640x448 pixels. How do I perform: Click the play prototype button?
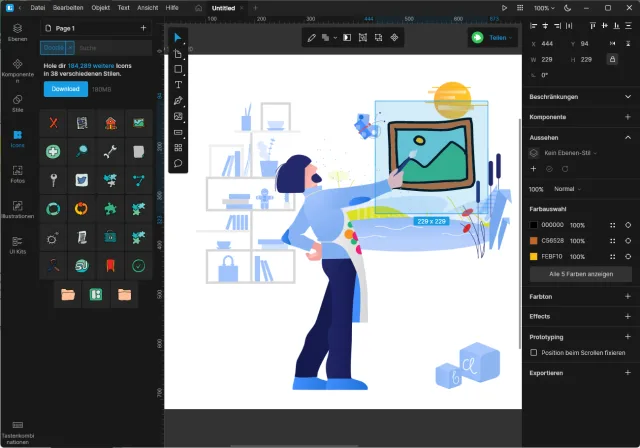(x=505, y=7)
